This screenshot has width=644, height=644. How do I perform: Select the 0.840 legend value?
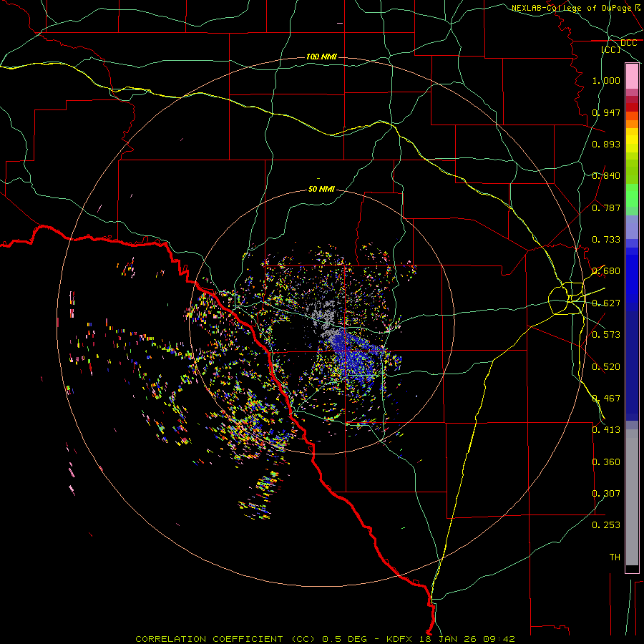pos(606,176)
